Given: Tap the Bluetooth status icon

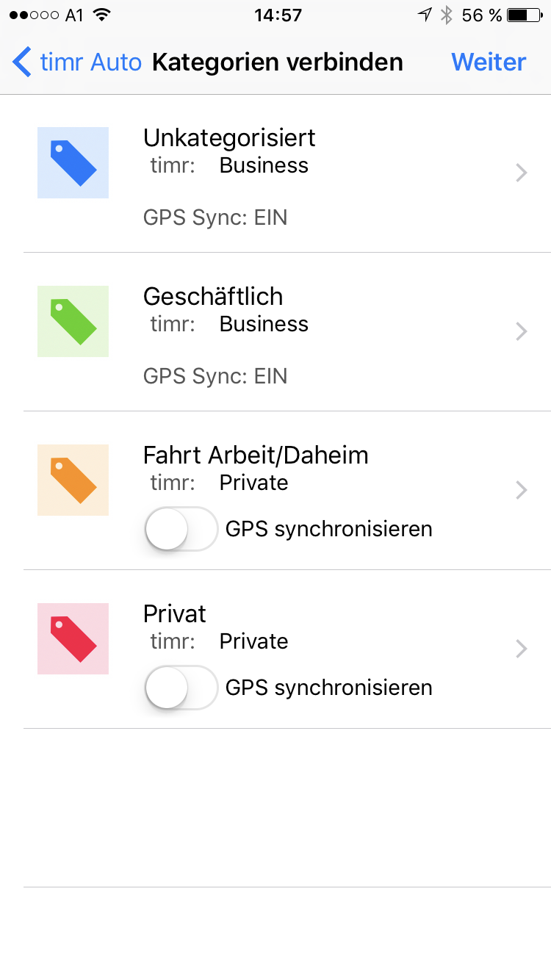Looking at the screenshot, I should [446, 15].
